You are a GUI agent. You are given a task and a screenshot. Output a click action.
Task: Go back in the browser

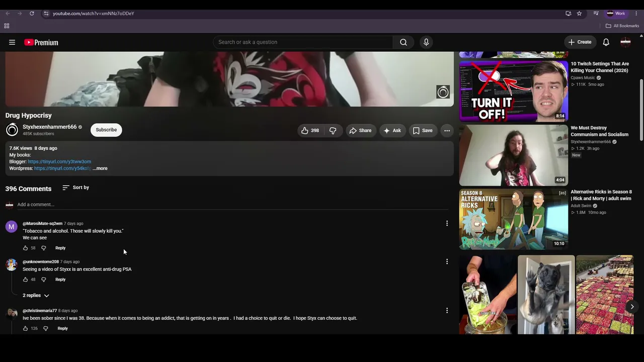tap(8, 14)
